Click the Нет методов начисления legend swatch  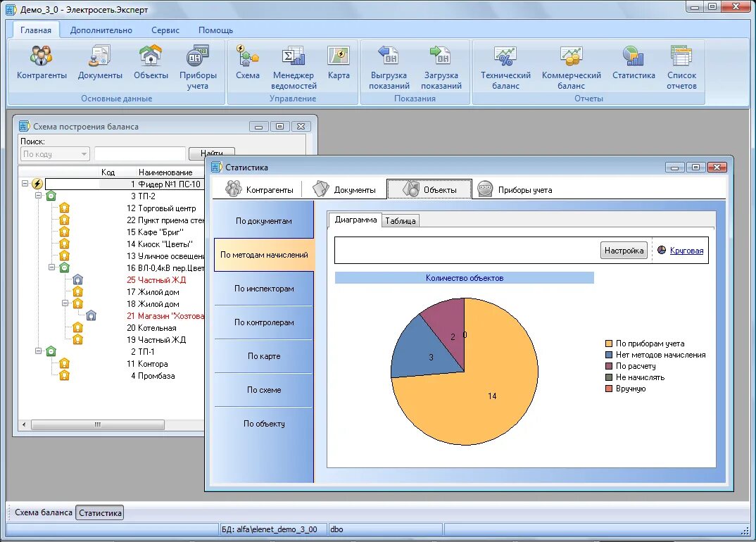pos(608,355)
